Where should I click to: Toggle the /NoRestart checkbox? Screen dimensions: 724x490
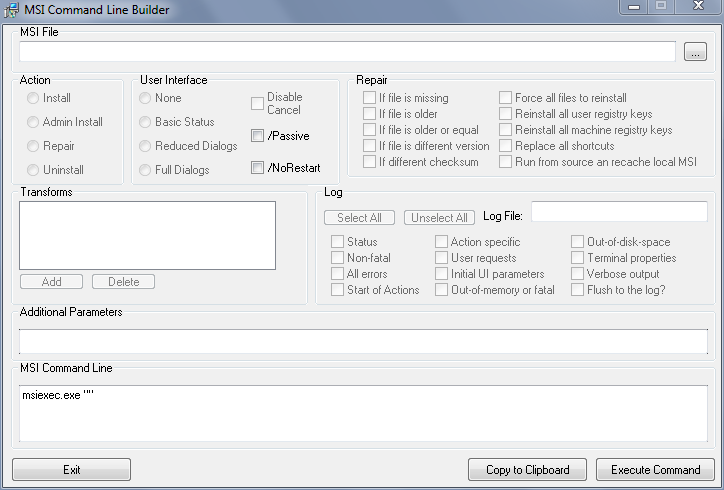coord(258,168)
